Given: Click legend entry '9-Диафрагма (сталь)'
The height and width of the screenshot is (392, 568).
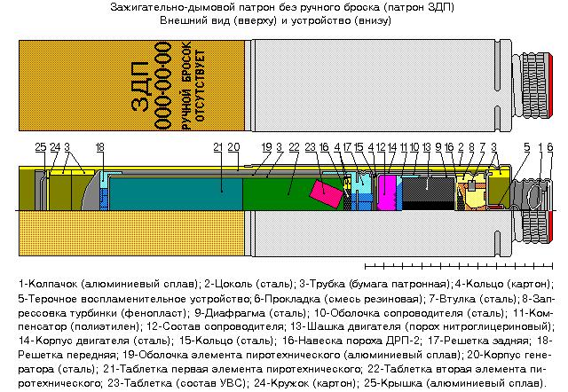Looking at the screenshot, I should click(251, 313).
